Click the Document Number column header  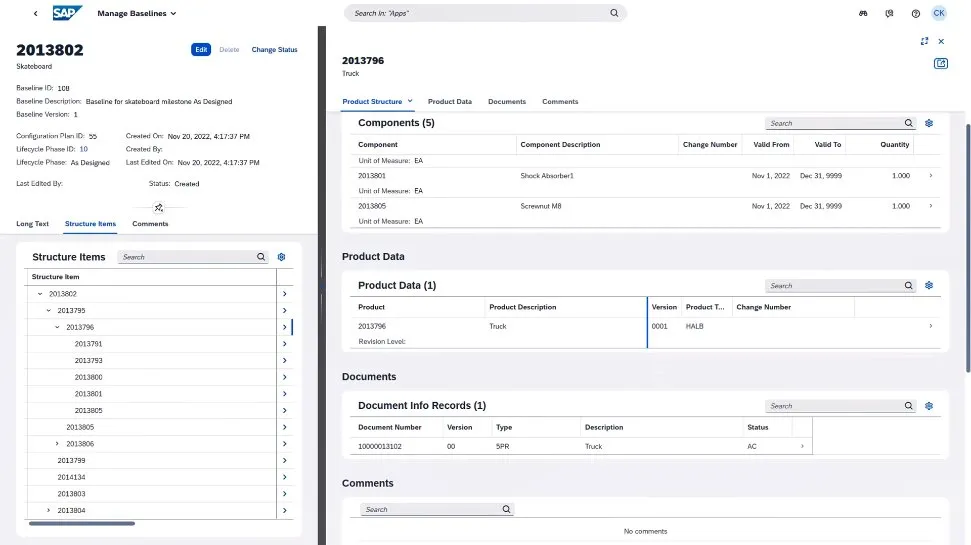[390, 427]
